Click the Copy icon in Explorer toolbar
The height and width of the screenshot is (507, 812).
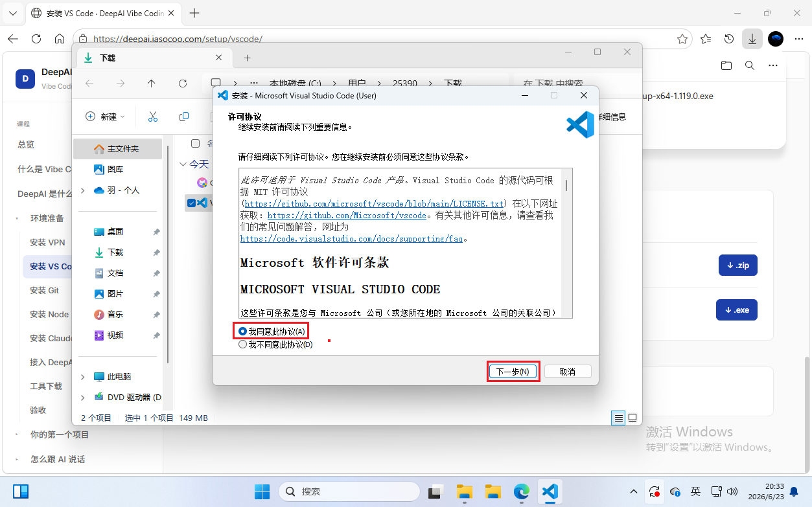pyautogui.click(x=184, y=117)
